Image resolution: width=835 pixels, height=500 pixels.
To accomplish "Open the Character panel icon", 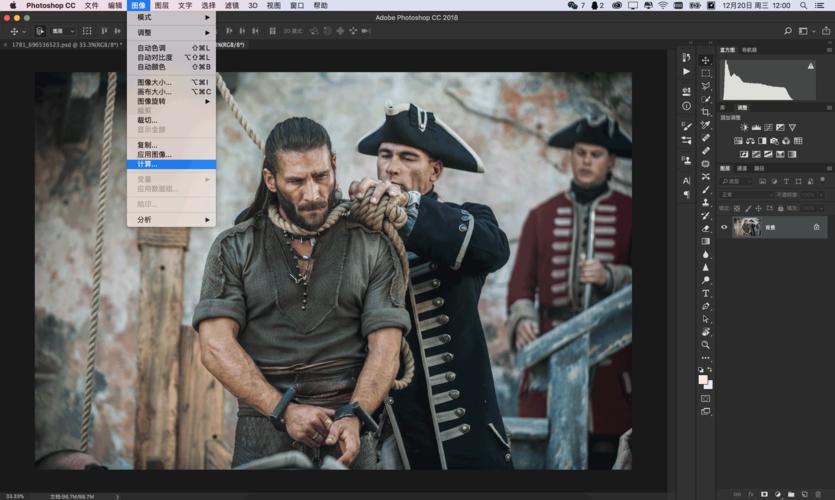I will (x=686, y=181).
